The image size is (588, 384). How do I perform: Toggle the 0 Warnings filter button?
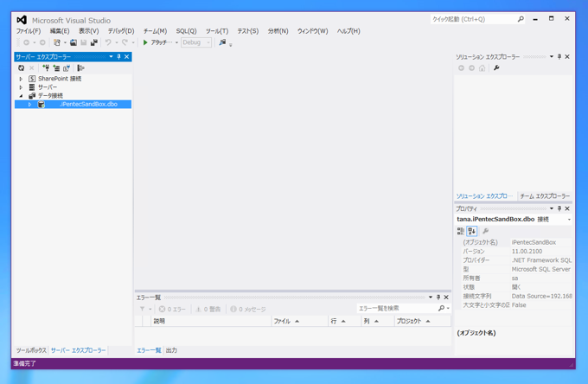point(208,309)
